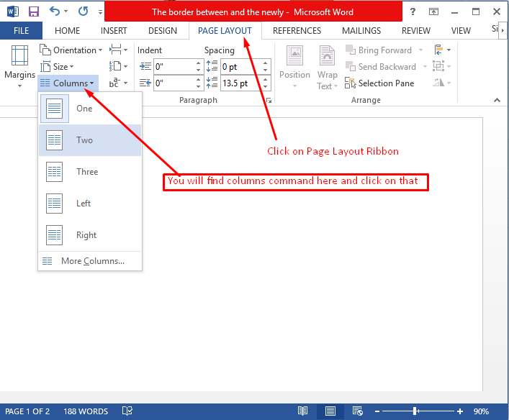This screenshot has width=509, height=420.
Task: Click the proofing errors book icon
Action: tap(127, 411)
